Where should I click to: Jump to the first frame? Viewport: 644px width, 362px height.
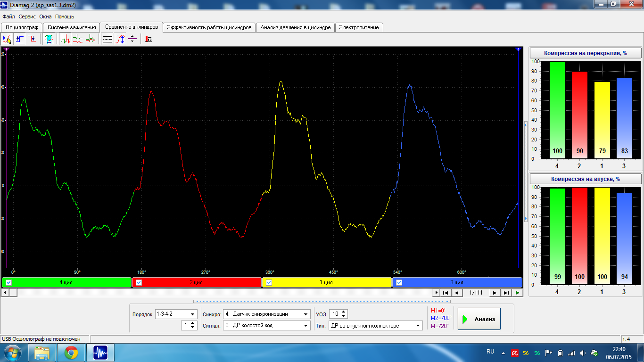click(446, 293)
